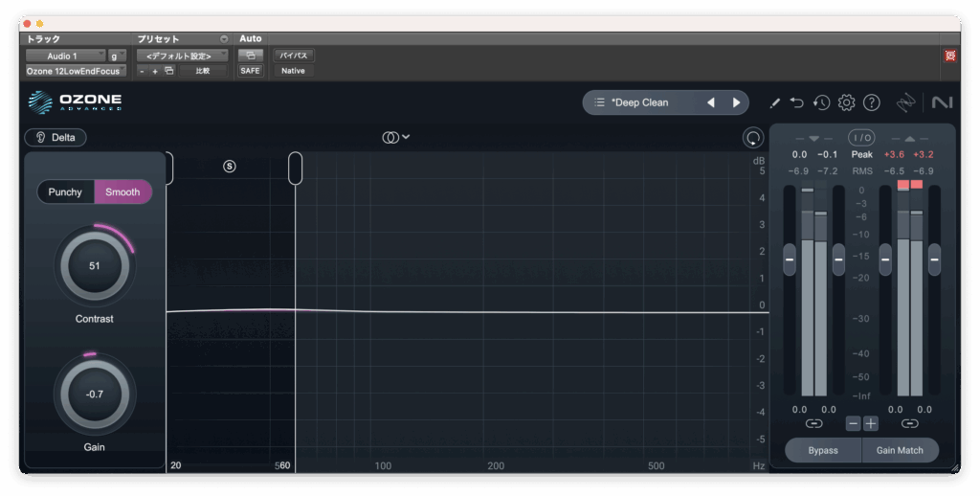Click the Gain Match button

pyautogui.click(x=900, y=450)
